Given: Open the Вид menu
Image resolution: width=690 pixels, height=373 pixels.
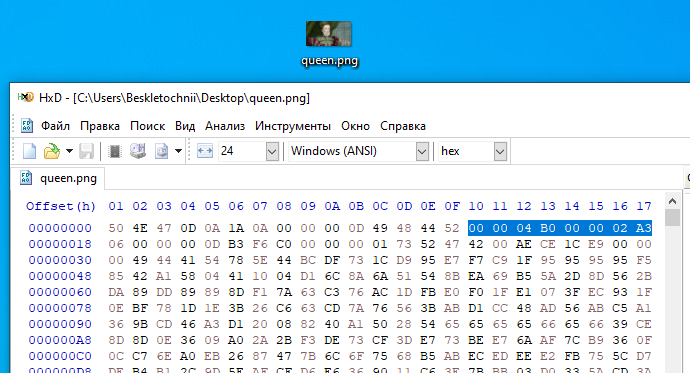Looking at the screenshot, I should pyautogui.click(x=185, y=126).
